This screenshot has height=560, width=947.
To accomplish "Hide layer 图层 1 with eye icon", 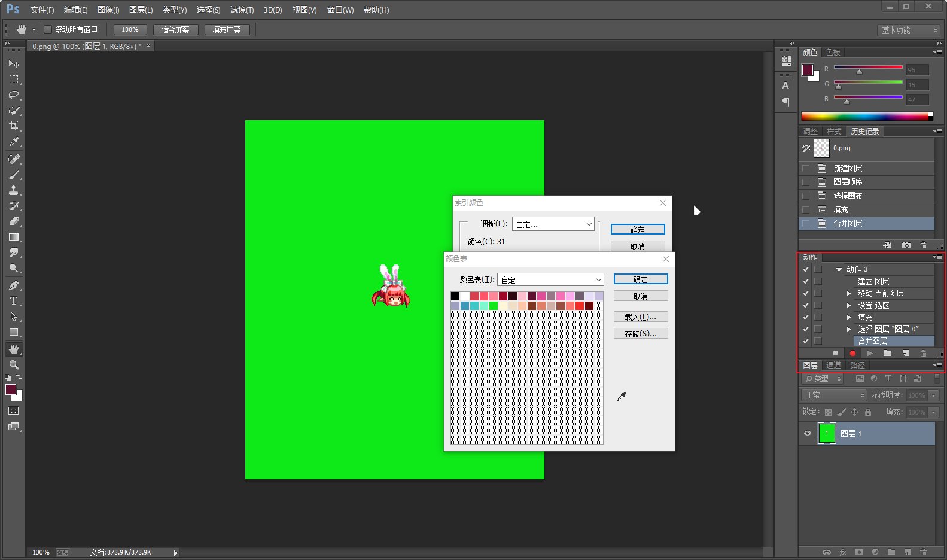I will point(808,434).
